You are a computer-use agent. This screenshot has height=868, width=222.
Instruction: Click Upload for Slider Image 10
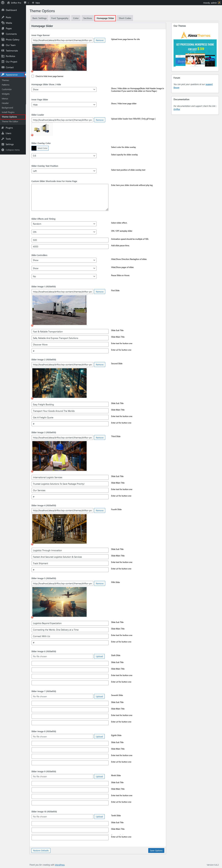point(99,816)
